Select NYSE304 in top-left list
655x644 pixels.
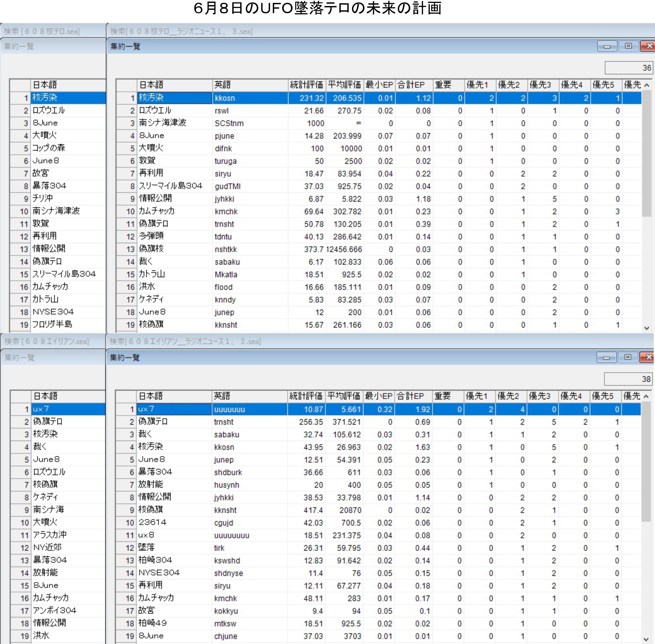coord(58,312)
